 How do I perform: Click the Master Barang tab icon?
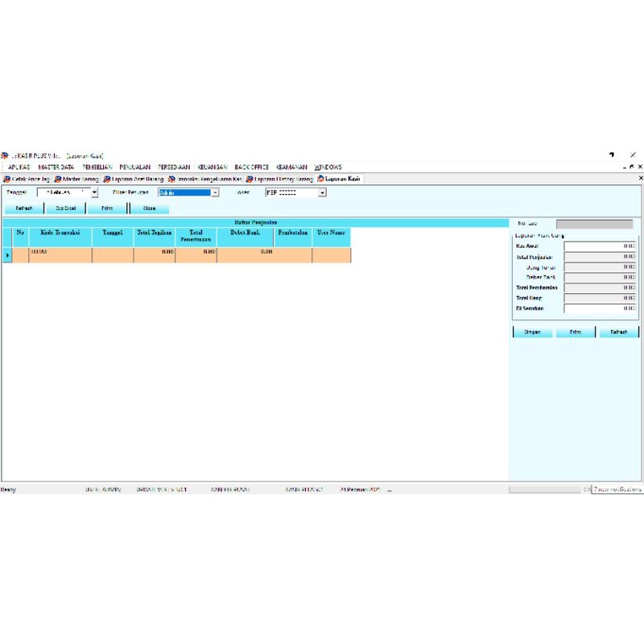58,179
